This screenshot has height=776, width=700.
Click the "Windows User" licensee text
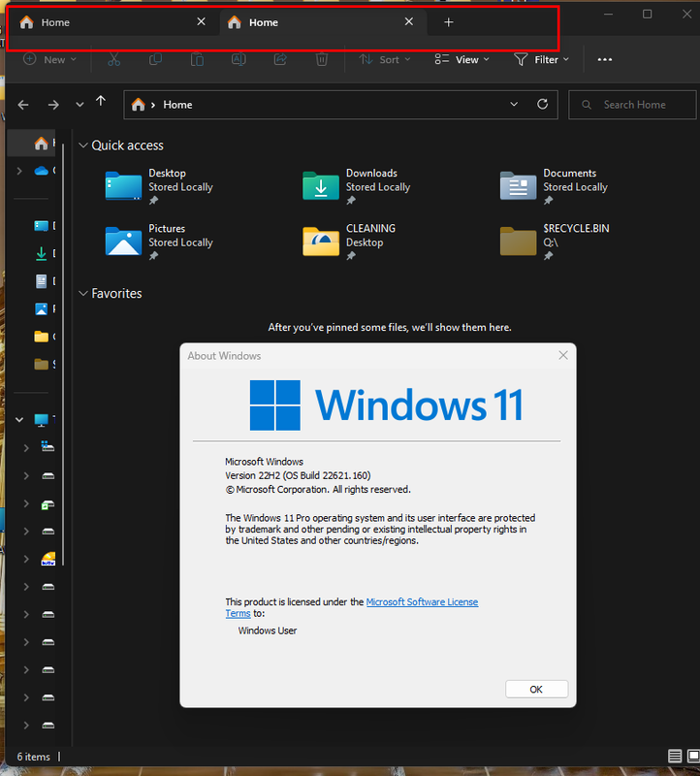pos(268,630)
